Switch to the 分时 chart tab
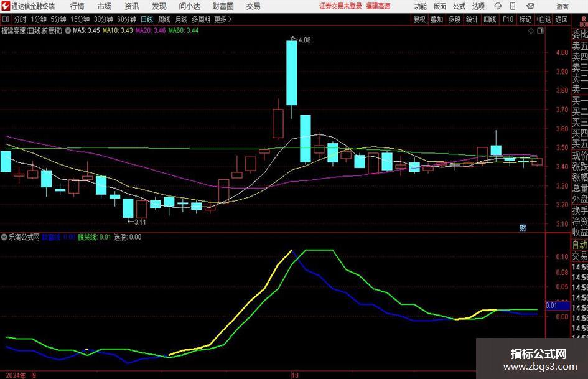The image size is (588, 379). pos(20,19)
